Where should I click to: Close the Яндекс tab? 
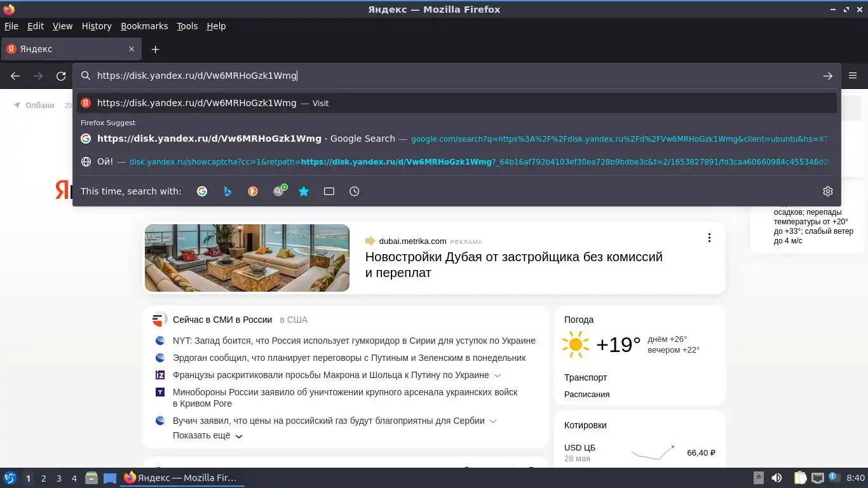[132, 49]
